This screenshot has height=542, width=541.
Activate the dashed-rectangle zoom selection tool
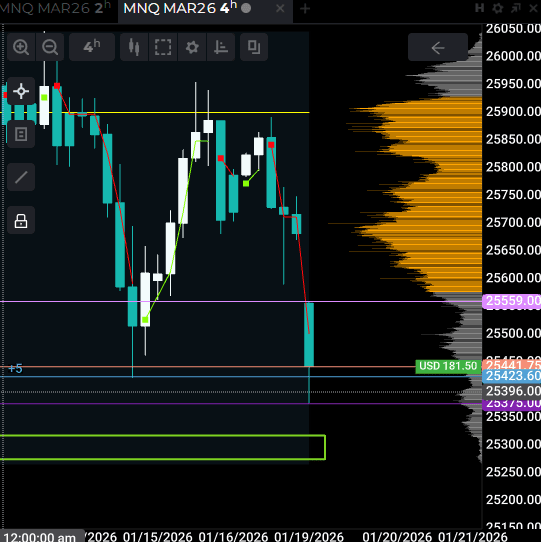163,47
